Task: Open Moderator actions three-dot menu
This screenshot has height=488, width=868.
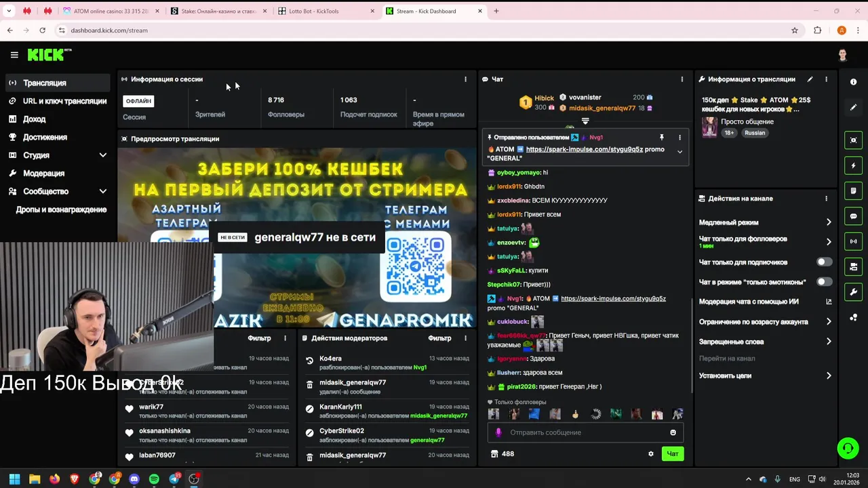Action: [x=465, y=338]
